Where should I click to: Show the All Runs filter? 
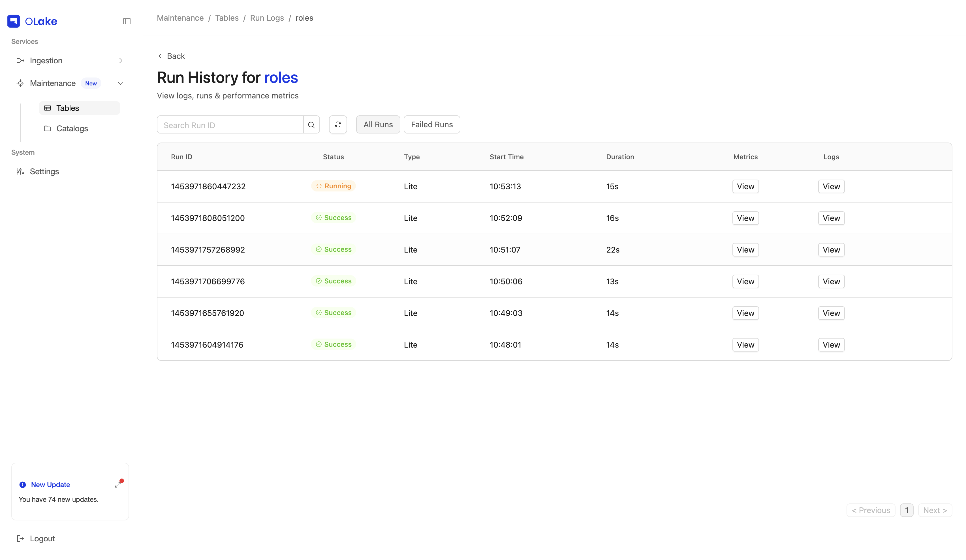coord(378,124)
